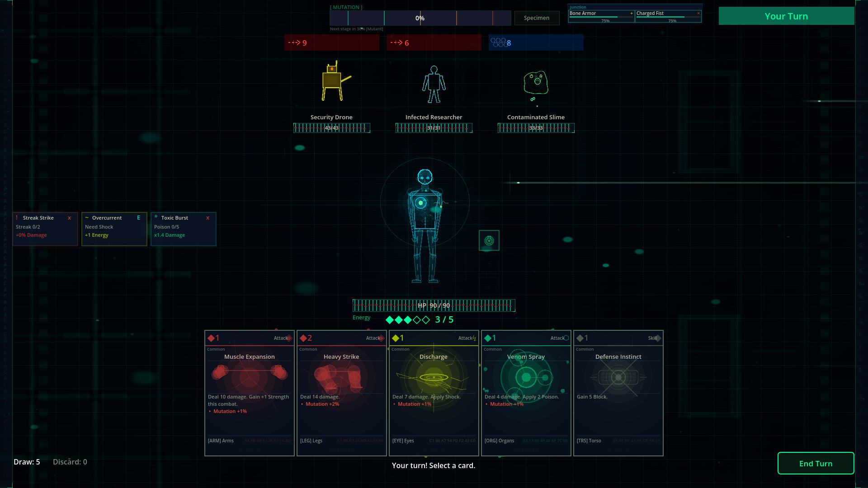
Task: Remove Charged Fist from the Junction
Action: [x=698, y=13]
